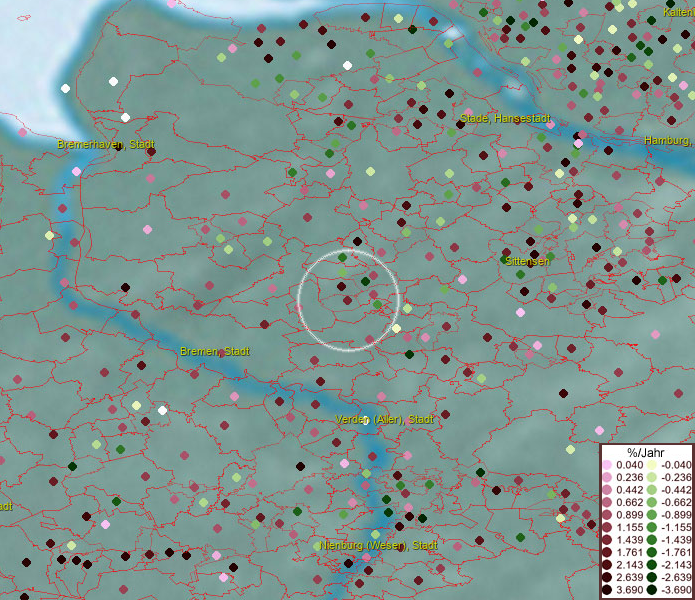Select the Sittensen place label

(527, 261)
